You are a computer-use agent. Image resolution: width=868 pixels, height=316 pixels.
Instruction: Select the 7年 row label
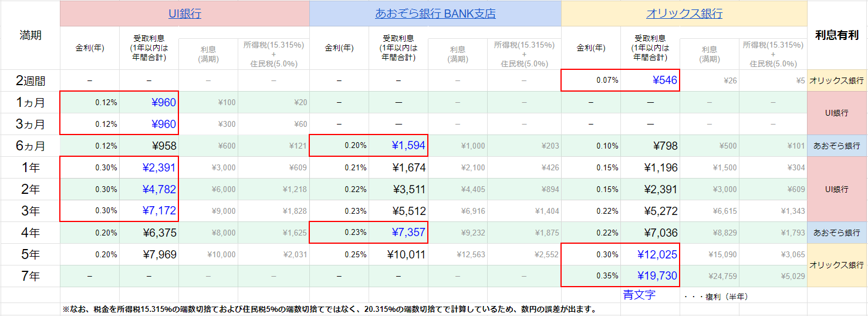click(31, 276)
